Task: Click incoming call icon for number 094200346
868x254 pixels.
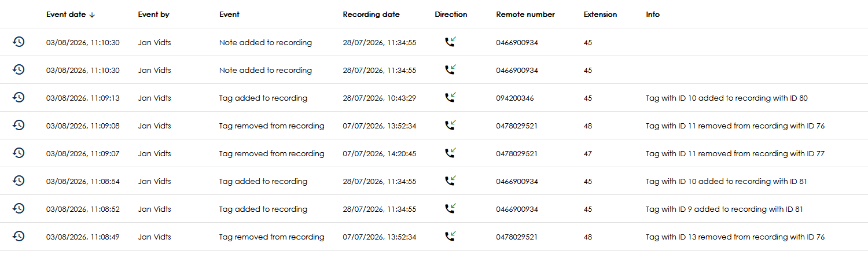Action: 450,97
